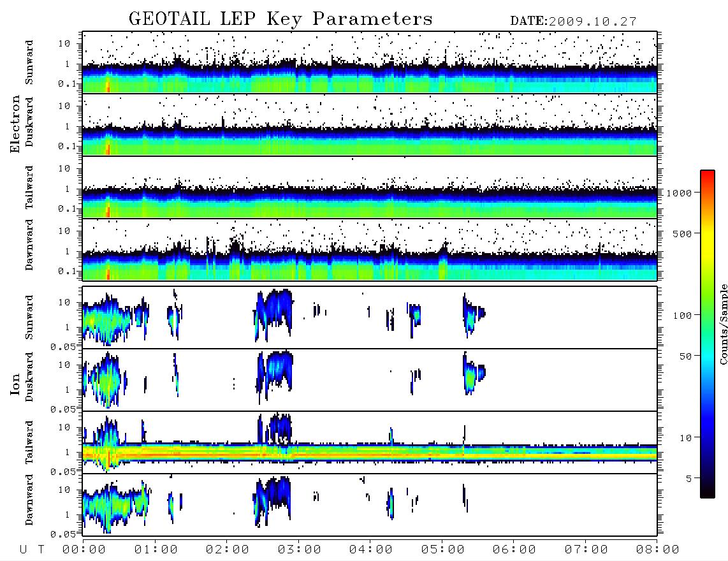The image size is (728, 561).
Task: Click the vertical 'Electron' group label
Action: (15, 124)
